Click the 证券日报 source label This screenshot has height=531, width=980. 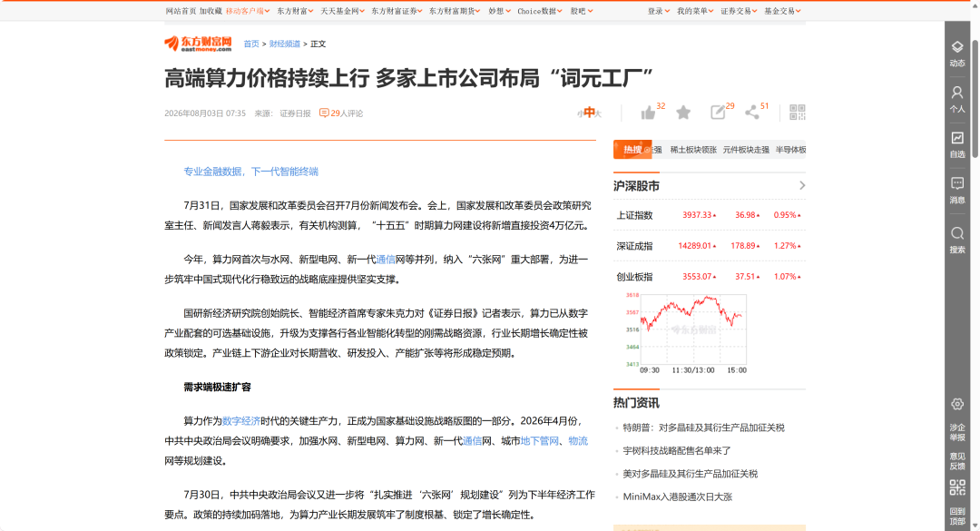point(295,113)
